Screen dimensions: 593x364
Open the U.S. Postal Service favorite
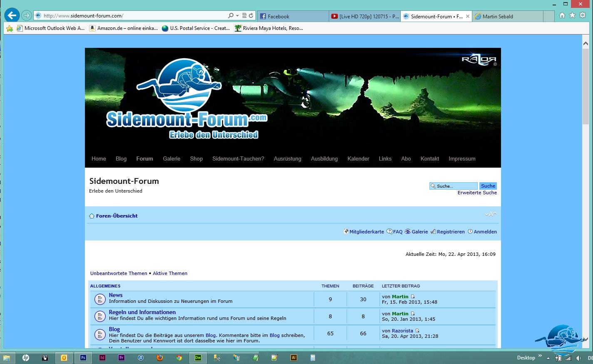click(196, 28)
